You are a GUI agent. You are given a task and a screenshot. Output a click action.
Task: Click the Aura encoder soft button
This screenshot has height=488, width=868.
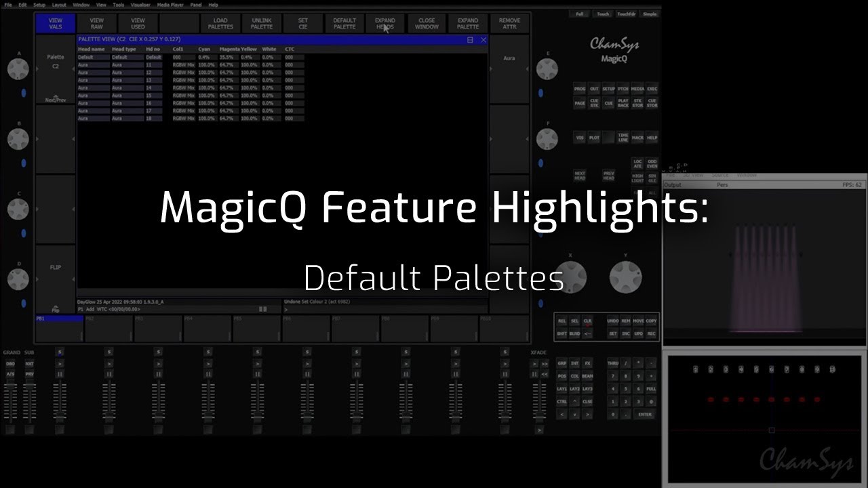[509, 70]
